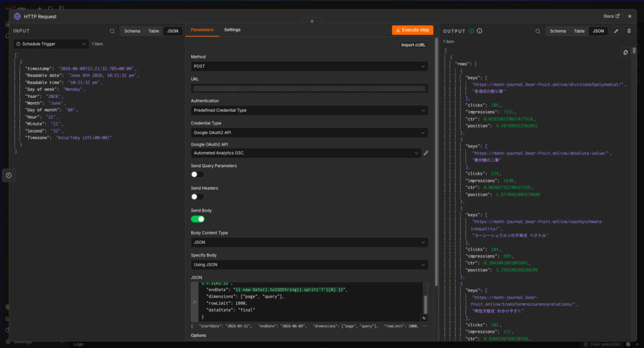Open the Docs link
The height and width of the screenshot is (348, 644).
point(611,16)
